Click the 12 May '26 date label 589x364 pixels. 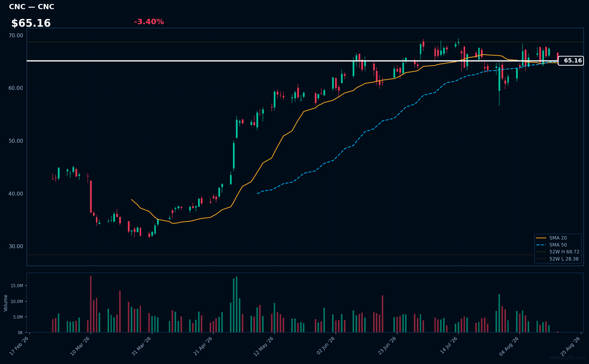pyautogui.click(x=264, y=346)
